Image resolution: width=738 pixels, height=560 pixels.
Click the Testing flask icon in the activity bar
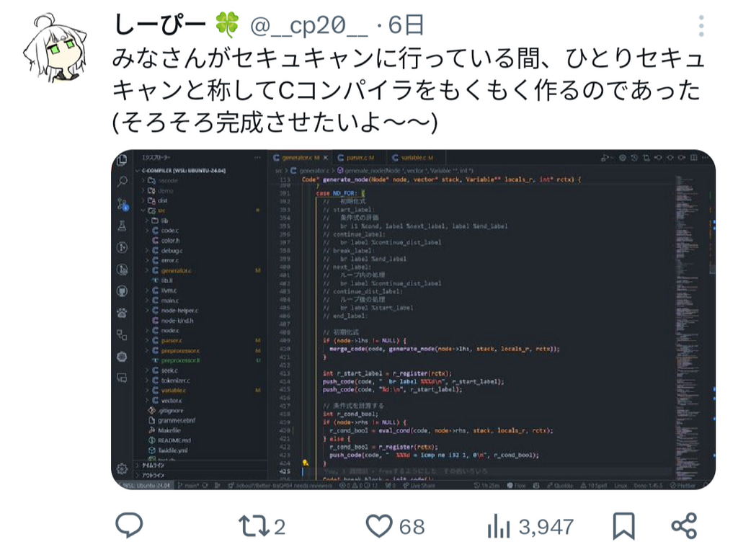point(122,226)
